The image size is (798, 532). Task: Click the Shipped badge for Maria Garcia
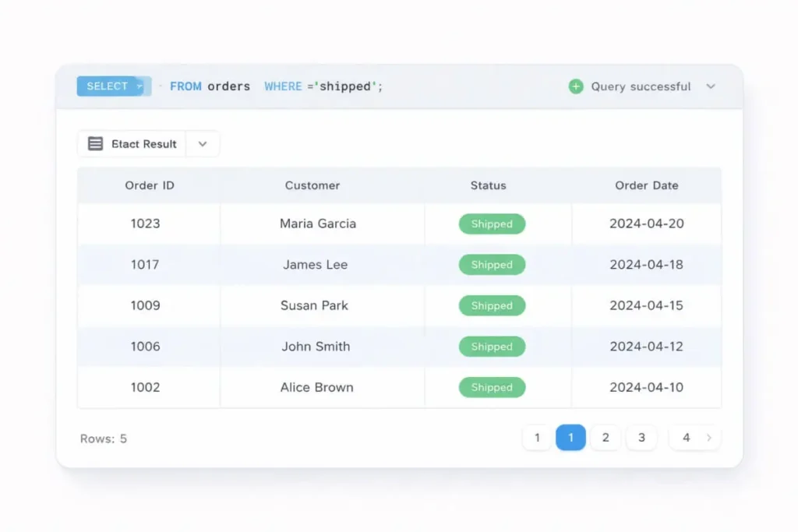point(492,224)
